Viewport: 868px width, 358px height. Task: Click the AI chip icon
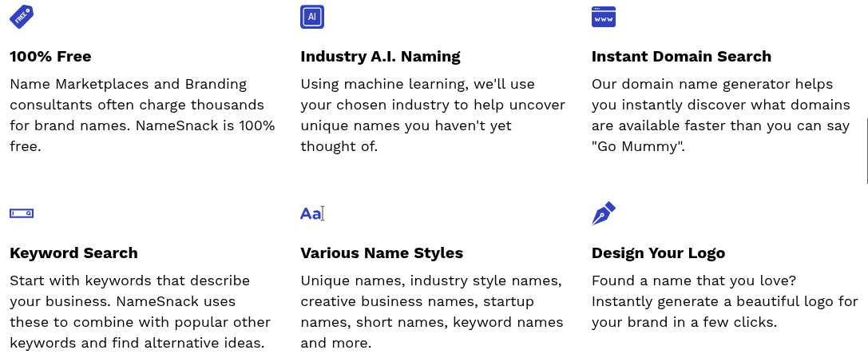[312, 17]
